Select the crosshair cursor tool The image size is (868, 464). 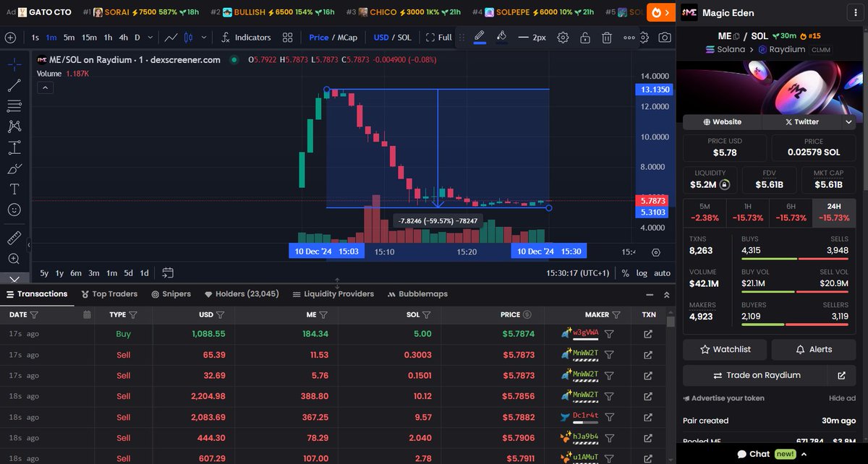(14, 64)
